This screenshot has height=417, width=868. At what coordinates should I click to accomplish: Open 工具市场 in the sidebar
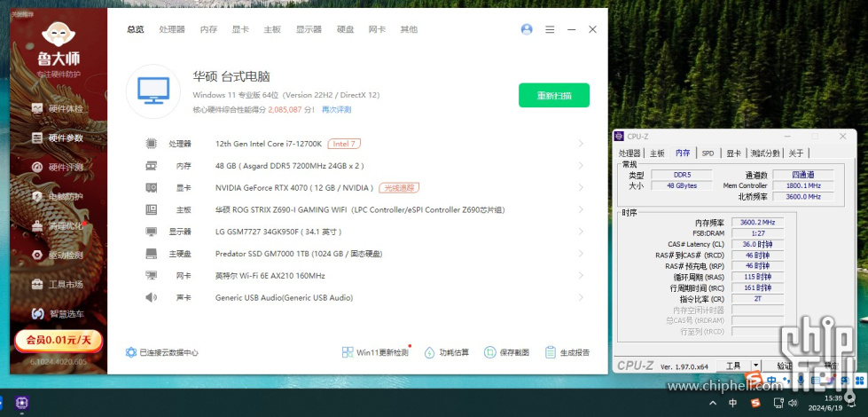pyautogui.click(x=58, y=285)
